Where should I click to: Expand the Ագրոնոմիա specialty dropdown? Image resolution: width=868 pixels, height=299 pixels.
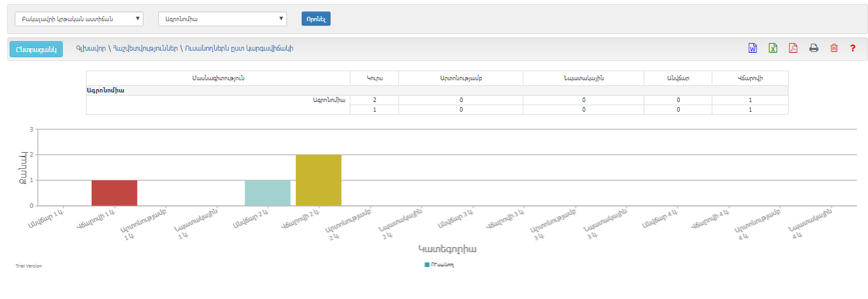pyautogui.click(x=222, y=19)
